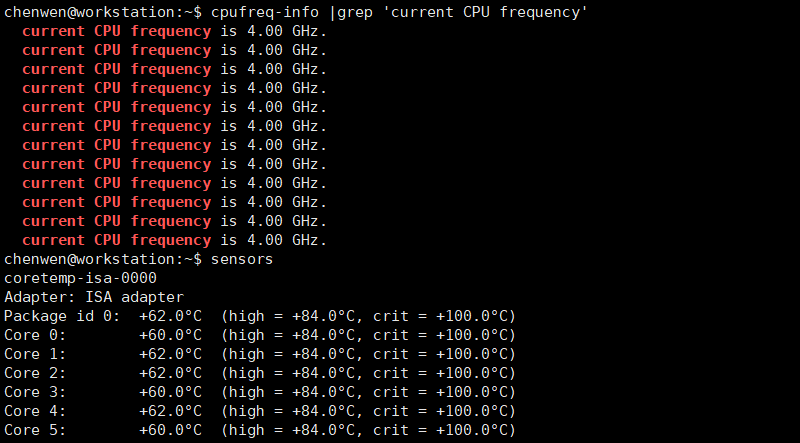Click the Adapter: ISA adapter line

[x=94, y=297]
